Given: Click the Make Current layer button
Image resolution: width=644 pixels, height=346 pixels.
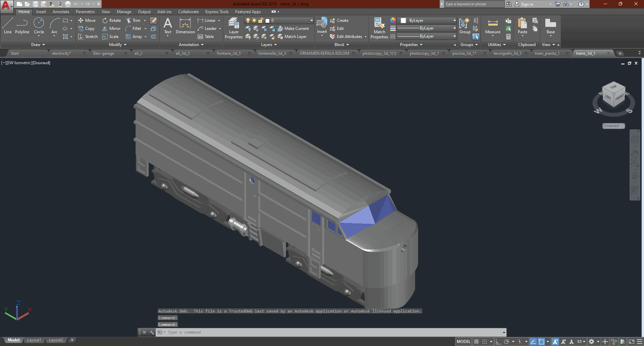Looking at the screenshot, I should pyautogui.click(x=293, y=29).
